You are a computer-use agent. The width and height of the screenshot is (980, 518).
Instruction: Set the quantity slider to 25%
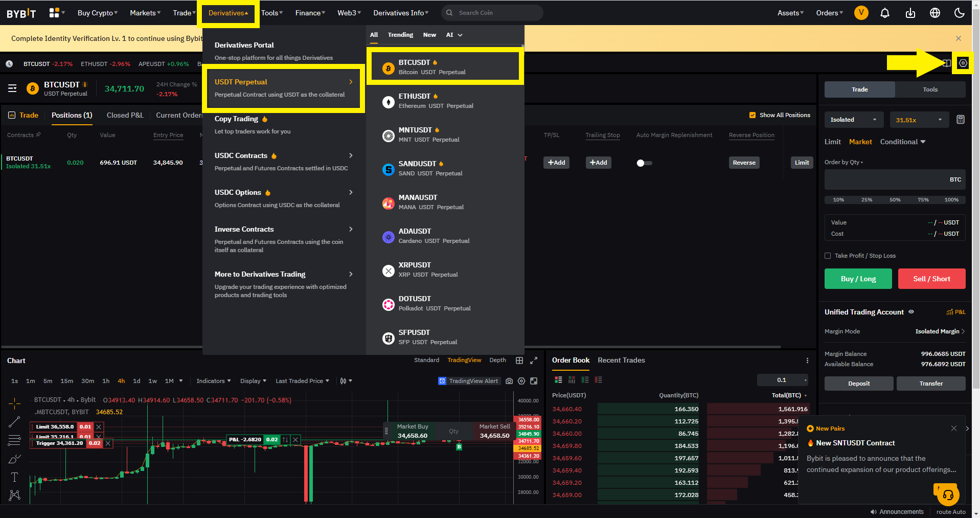[x=867, y=200]
